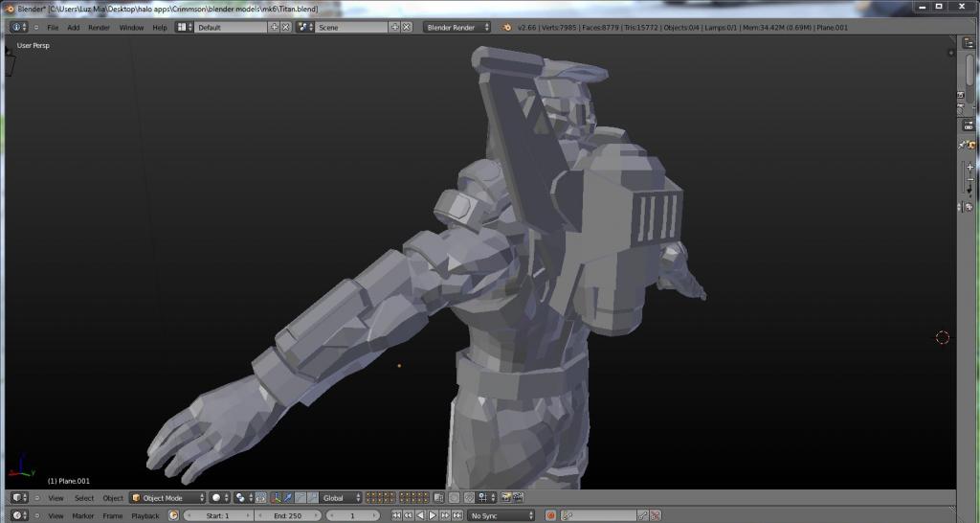Open the Timeline editor type selector
The width and height of the screenshot is (980, 523).
click(x=19, y=515)
